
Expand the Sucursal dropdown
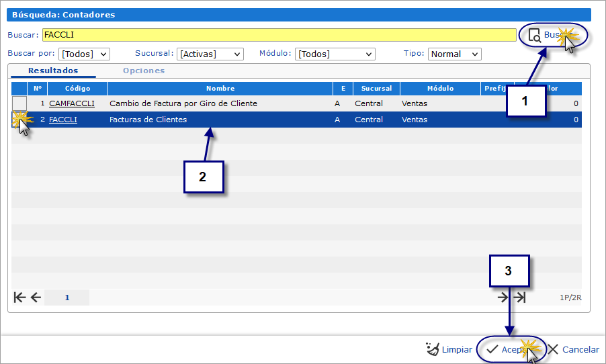click(210, 54)
